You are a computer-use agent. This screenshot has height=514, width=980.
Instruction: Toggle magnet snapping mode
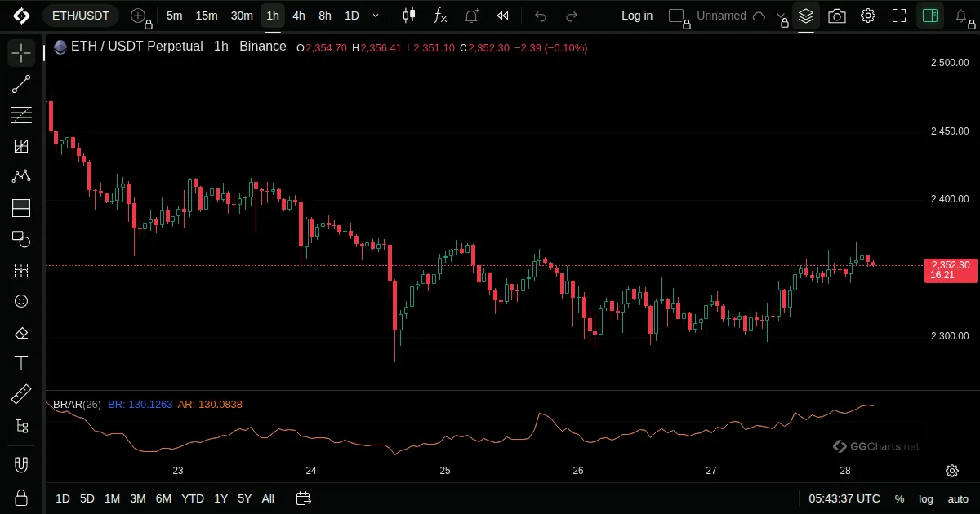(21, 466)
